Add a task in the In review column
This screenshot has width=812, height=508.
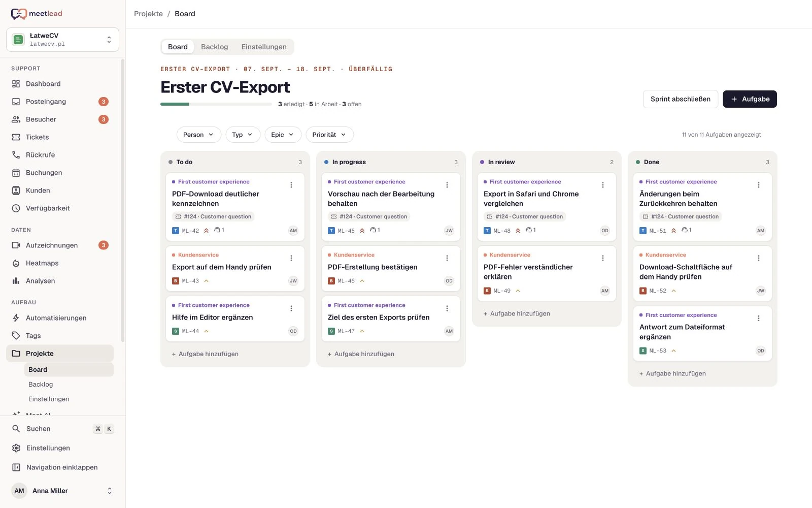coord(517,314)
